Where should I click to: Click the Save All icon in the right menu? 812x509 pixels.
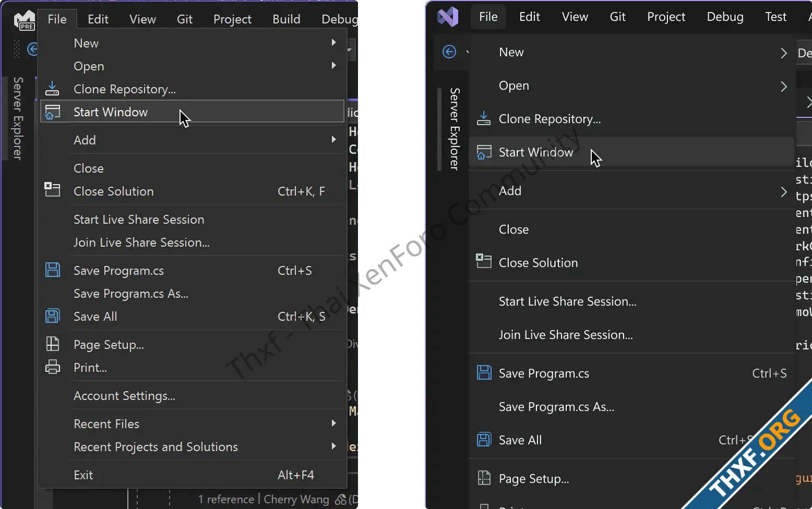pyautogui.click(x=484, y=440)
